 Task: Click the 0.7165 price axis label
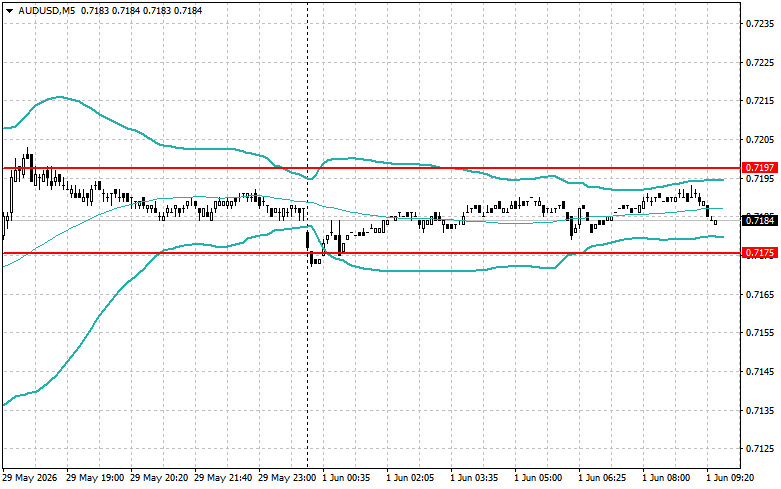pyautogui.click(x=761, y=294)
